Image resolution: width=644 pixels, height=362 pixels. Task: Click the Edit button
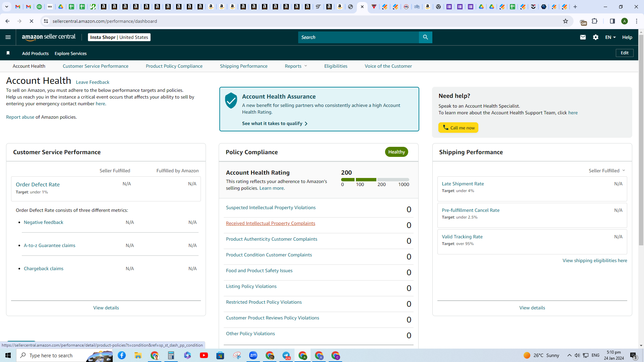(x=625, y=53)
